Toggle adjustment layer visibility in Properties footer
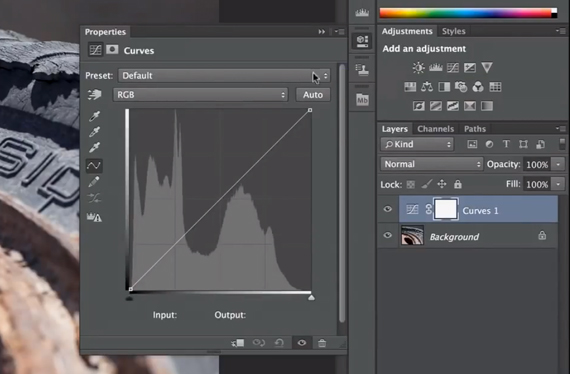This screenshot has height=374, width=570. 302,343
